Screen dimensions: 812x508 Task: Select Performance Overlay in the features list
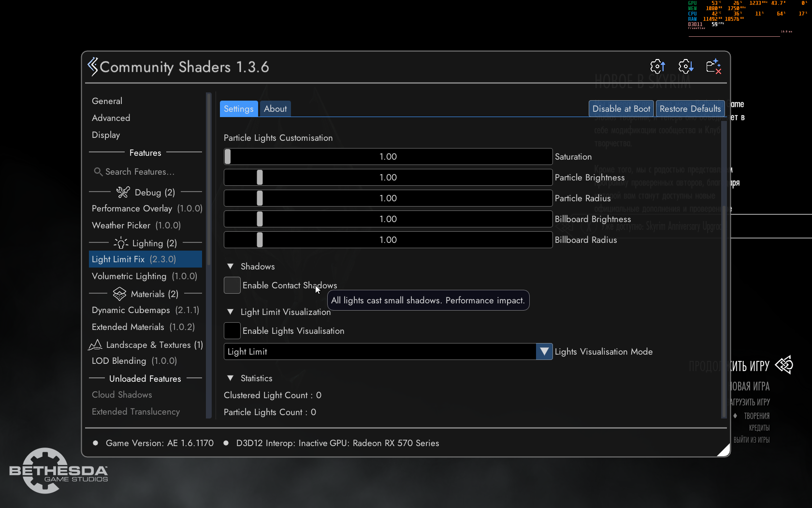[x=146, y=209]
